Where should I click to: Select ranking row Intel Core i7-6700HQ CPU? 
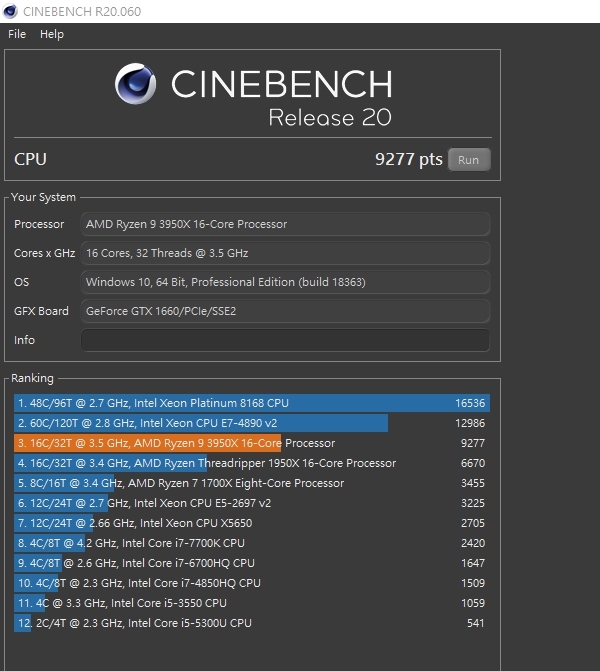pos(252,563)
